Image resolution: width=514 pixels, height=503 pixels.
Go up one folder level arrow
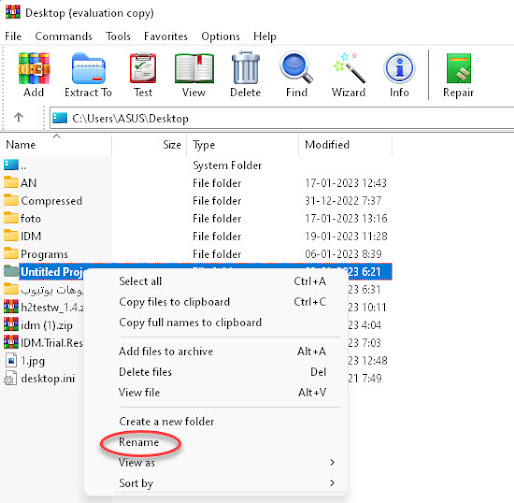tap(19, 117)
